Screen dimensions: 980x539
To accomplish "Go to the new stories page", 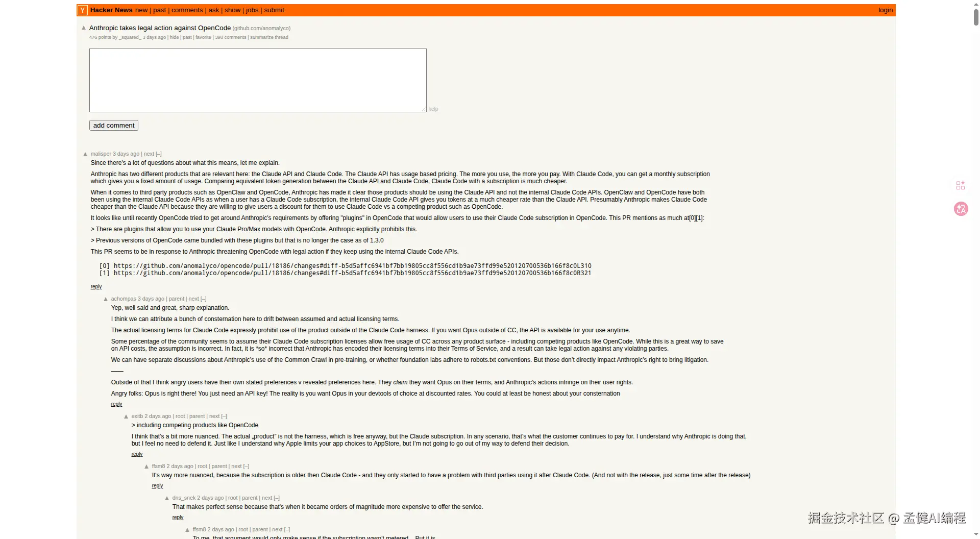I will 141,10.
